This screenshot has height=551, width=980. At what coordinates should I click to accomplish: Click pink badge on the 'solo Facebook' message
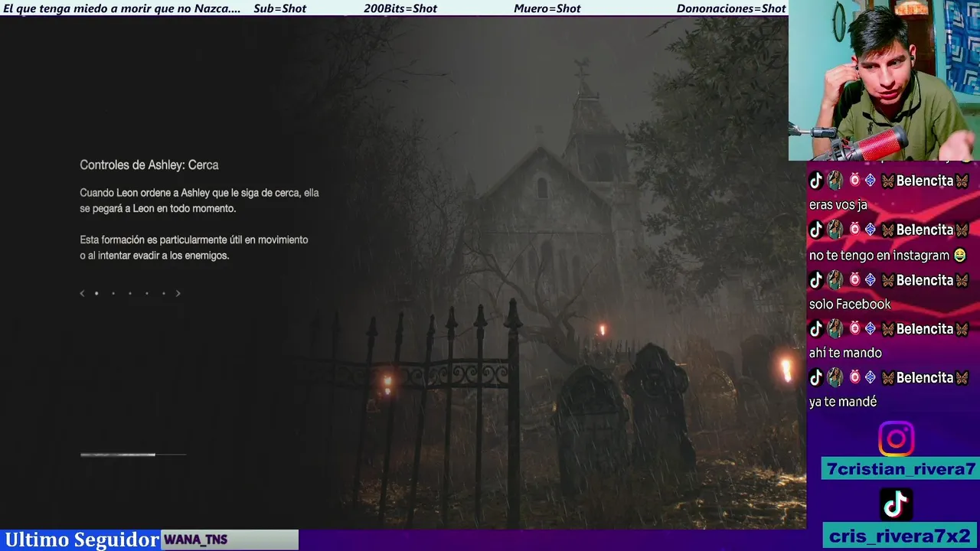[x=854, y=280]
